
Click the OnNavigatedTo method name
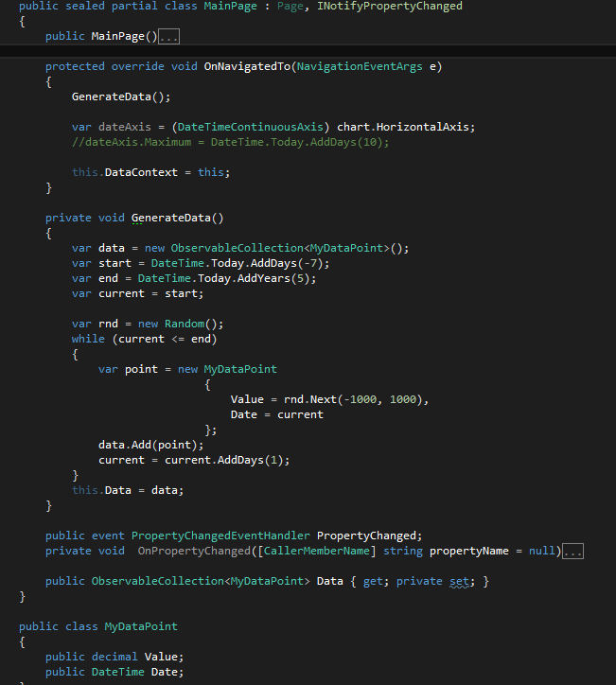click(247, 66)
